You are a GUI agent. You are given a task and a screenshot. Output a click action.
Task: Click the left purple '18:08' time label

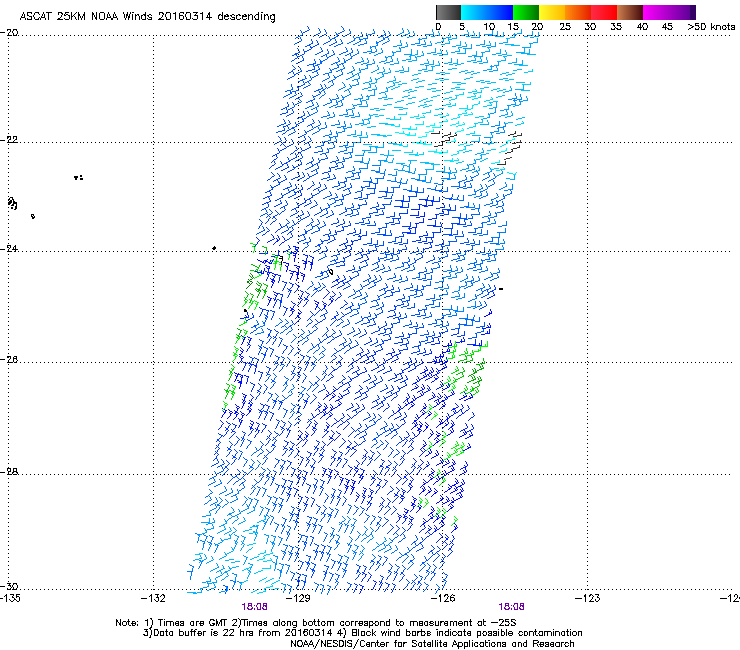coord(254,607)
